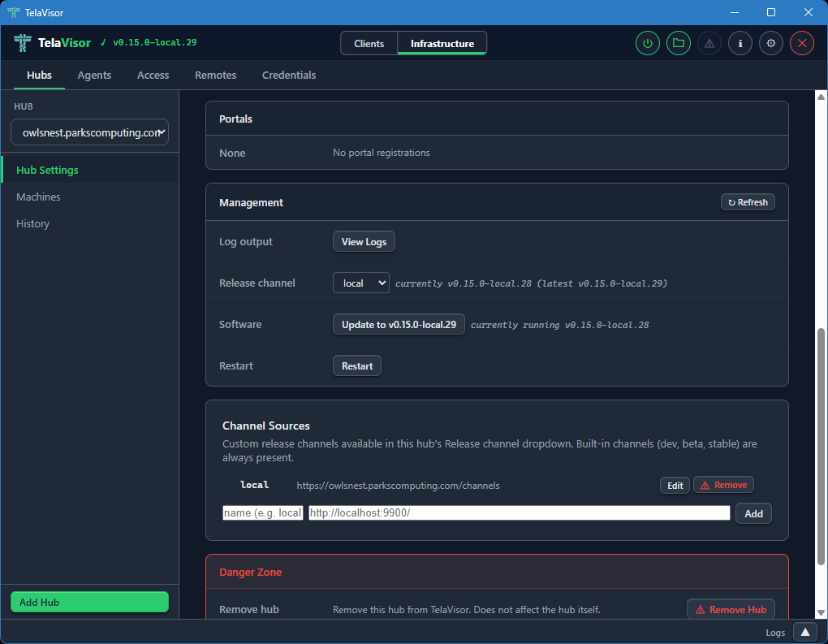Select the Hubs tab
Screen dimensions: 828x644
coord(39,75)
